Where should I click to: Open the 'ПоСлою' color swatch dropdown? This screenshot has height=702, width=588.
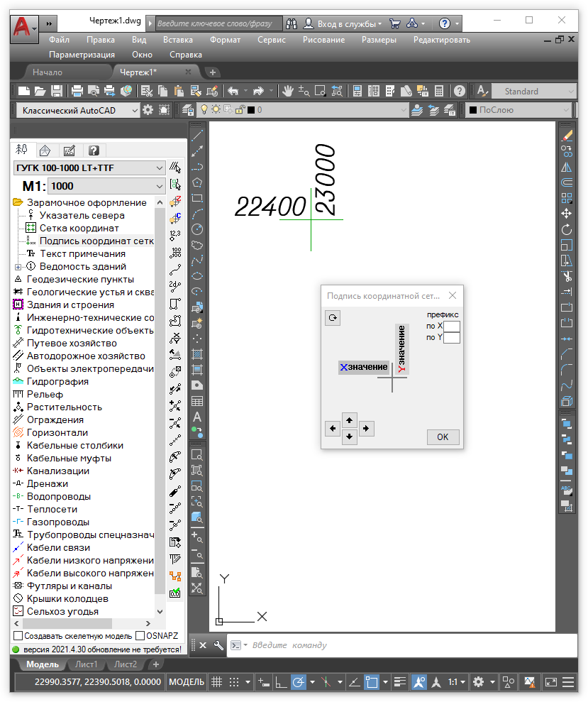(518, 110)
